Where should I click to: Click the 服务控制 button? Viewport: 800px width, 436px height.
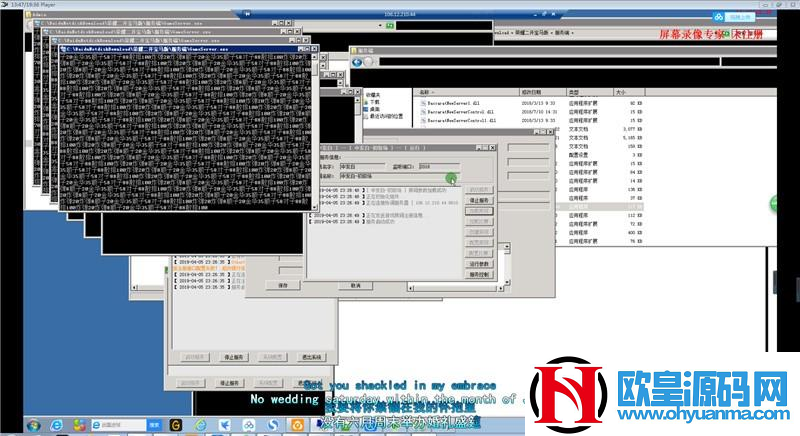click(x=479, y=274)
